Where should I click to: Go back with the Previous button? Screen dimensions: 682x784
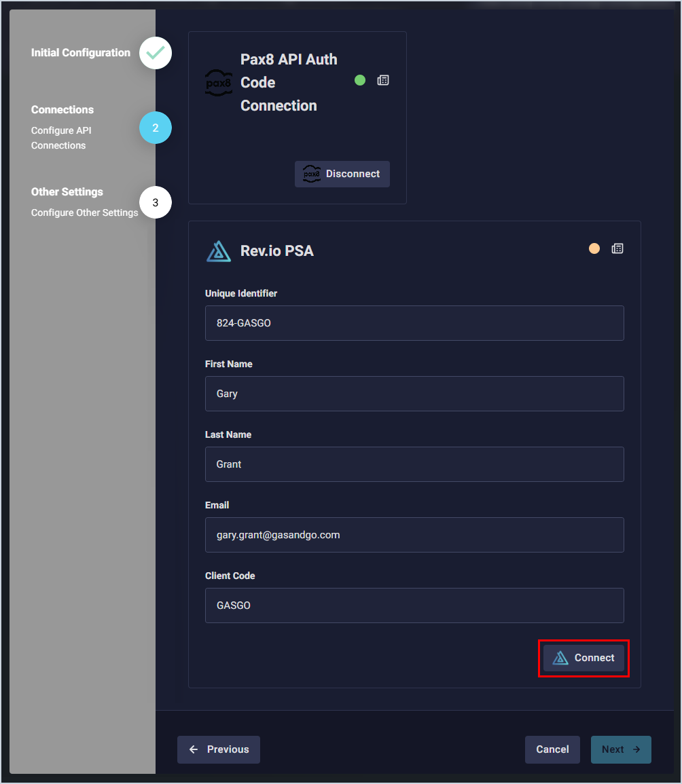[219, 749]
